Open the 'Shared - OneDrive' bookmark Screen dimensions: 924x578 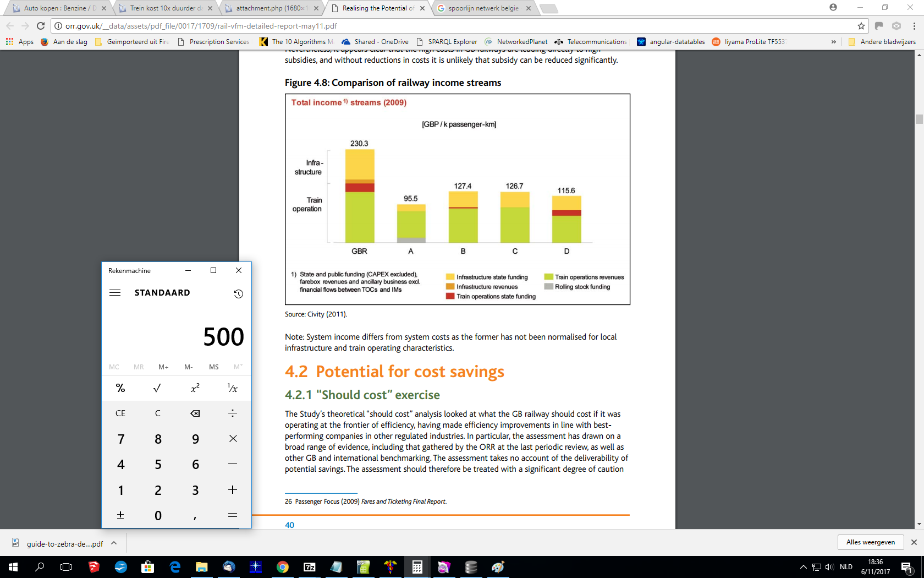375,42
